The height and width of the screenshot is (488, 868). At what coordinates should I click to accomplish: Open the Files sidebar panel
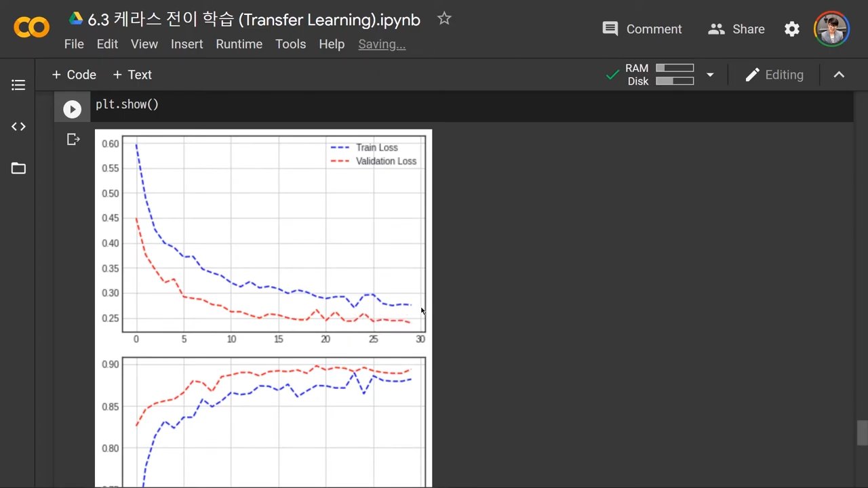coord(18,169)
